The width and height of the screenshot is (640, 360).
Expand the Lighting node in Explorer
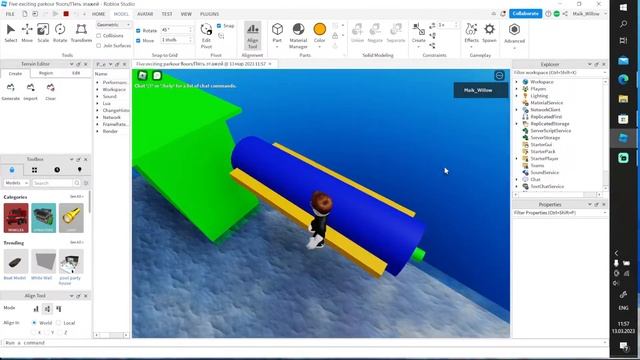point(517,96)
